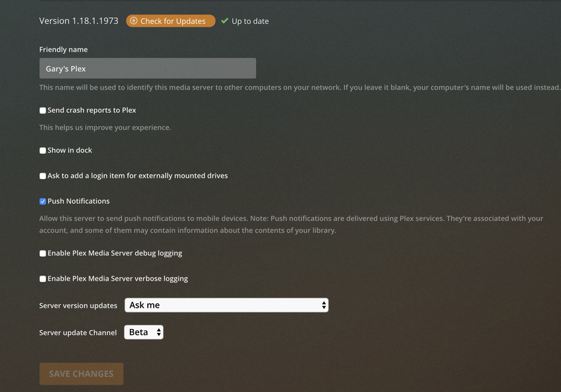
Task: Turn on Plex Media Server verbose logging
Action: (42, 279)
